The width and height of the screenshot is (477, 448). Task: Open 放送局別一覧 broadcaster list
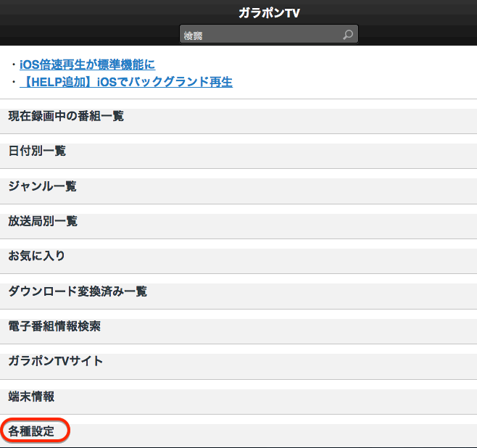[x=43, y=221]
